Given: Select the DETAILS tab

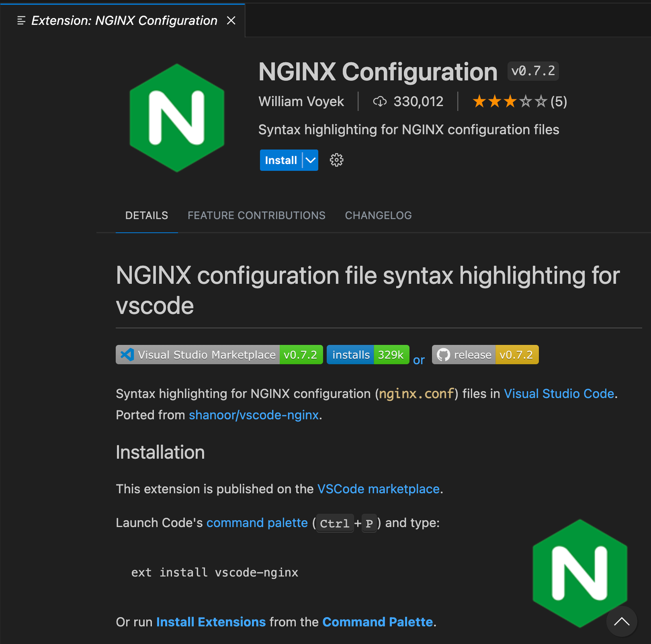Looking at the screenshot, I should pos(146,215).
